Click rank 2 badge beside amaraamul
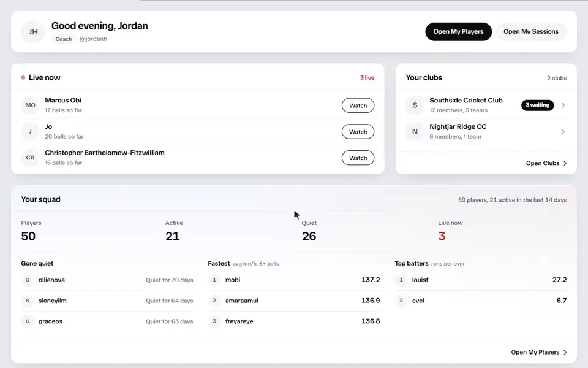This screenshot has width=588, height=368. pyautogui.click(x=214, y=301)
